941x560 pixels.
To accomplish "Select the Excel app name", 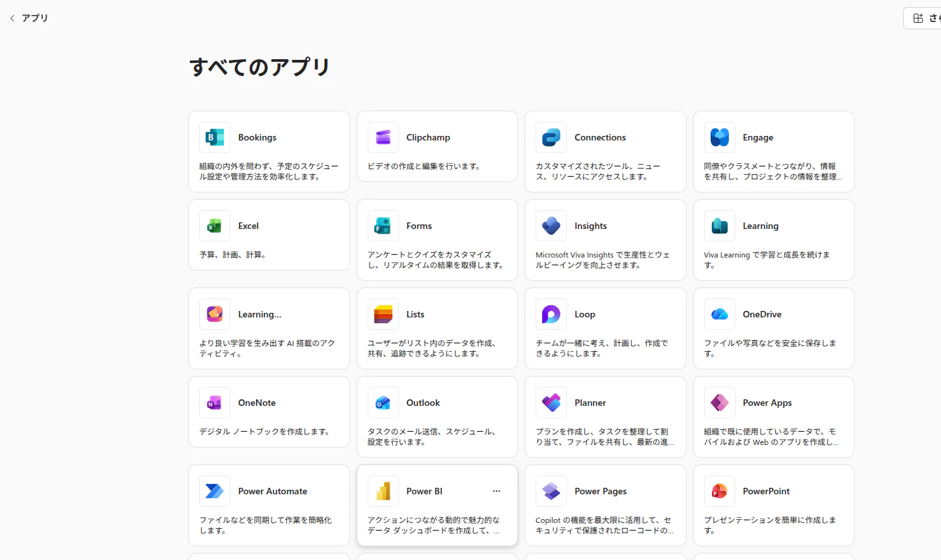I will point(249,226).
